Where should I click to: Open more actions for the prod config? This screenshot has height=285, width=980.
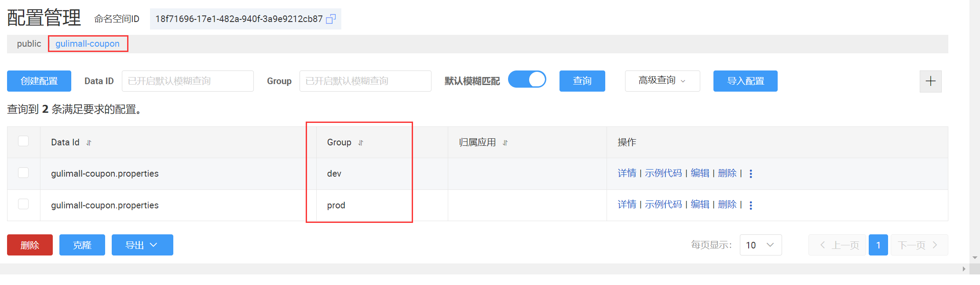[x=751, y=205]
